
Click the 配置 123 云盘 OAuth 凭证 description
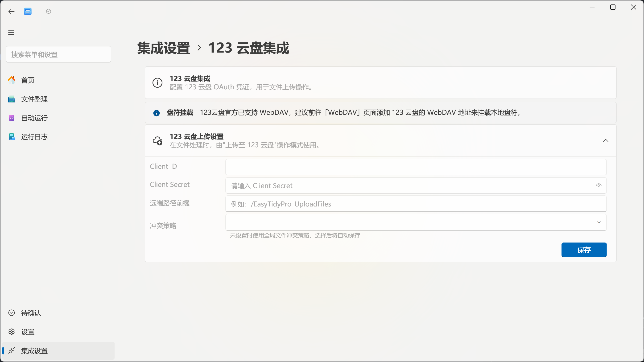pos(241,87)
